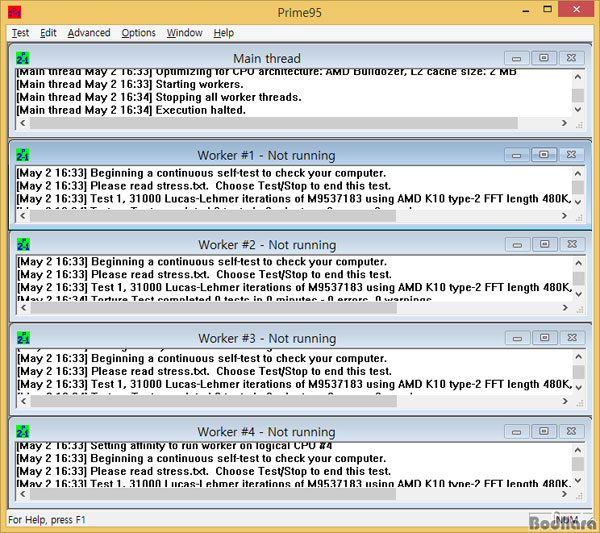Open the Options menu
Viewport: 600px width, 533px height.
click(x=139, y=33)
